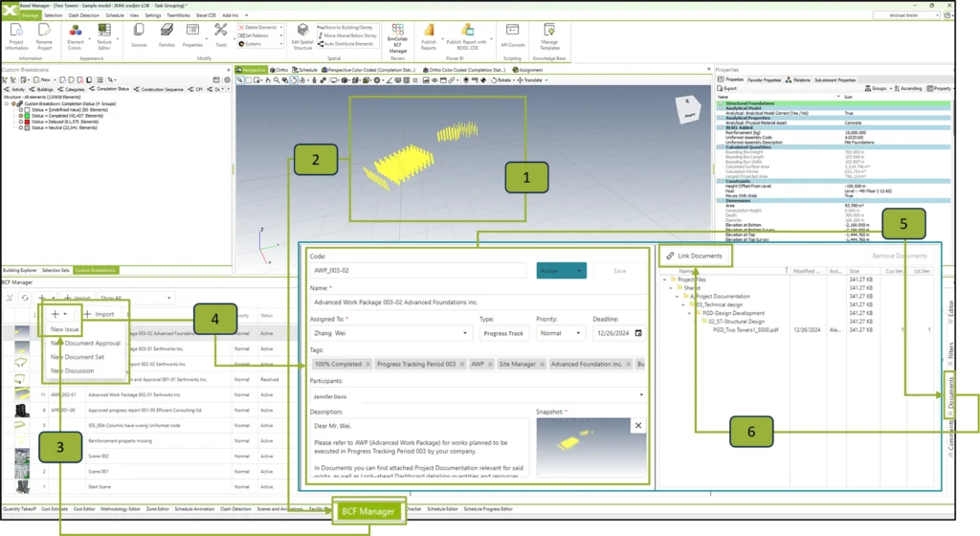Remove the AWP tag

click(x=490, y=365)
